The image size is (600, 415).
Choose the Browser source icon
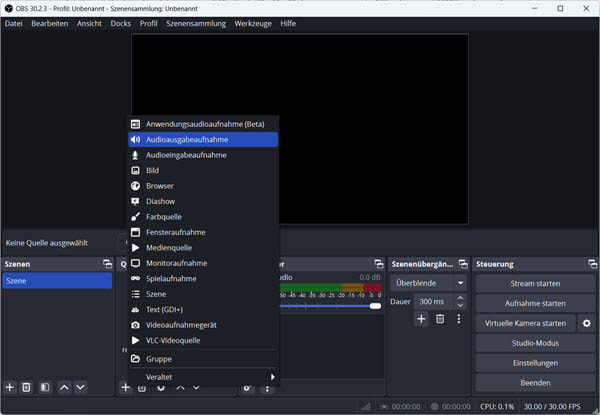click(x=136, y=186)
